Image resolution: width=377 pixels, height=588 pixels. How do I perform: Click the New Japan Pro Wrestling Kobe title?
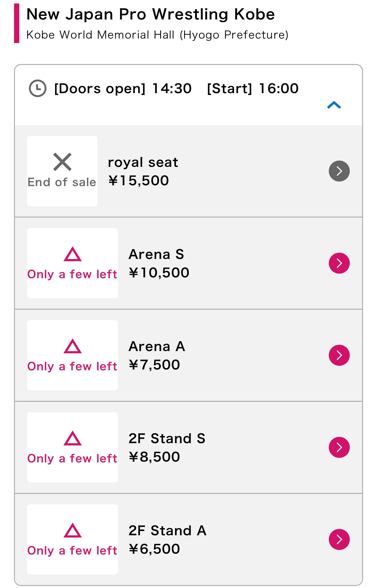click(x=151, y=14)
